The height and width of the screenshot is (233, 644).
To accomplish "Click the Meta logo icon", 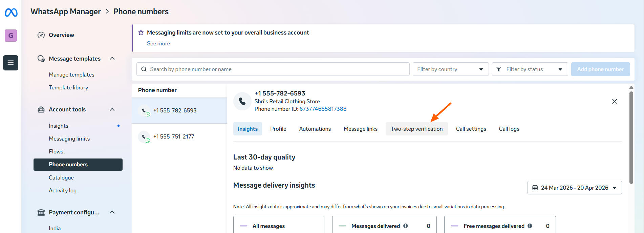I will (x=11, y=13).
